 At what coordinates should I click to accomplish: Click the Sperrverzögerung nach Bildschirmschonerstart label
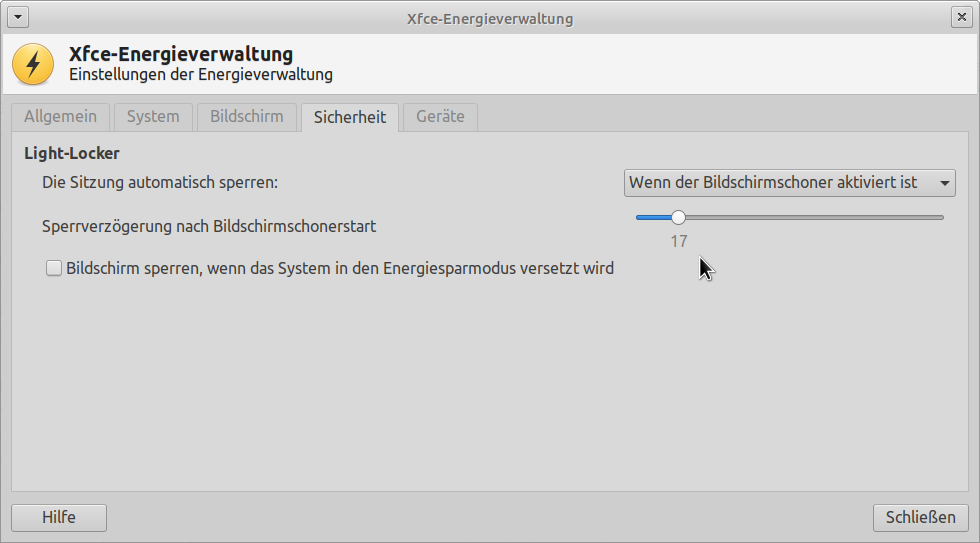pos(209,226)
